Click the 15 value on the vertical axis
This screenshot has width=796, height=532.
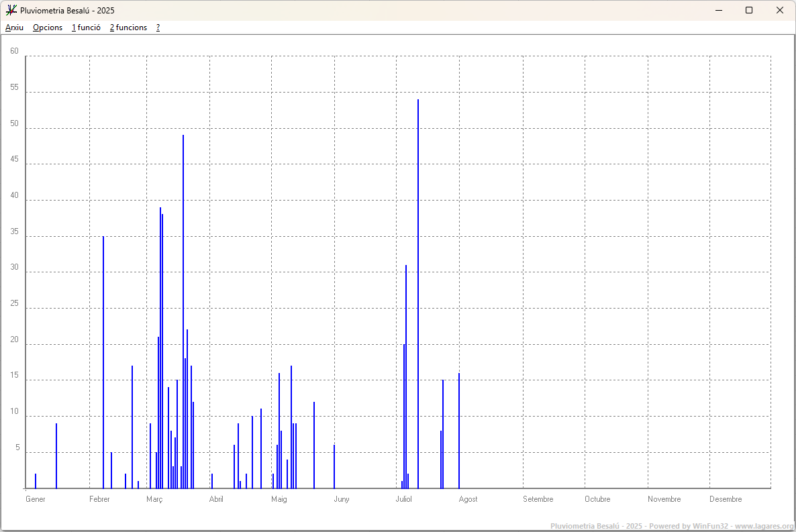[x=14, y=375]
